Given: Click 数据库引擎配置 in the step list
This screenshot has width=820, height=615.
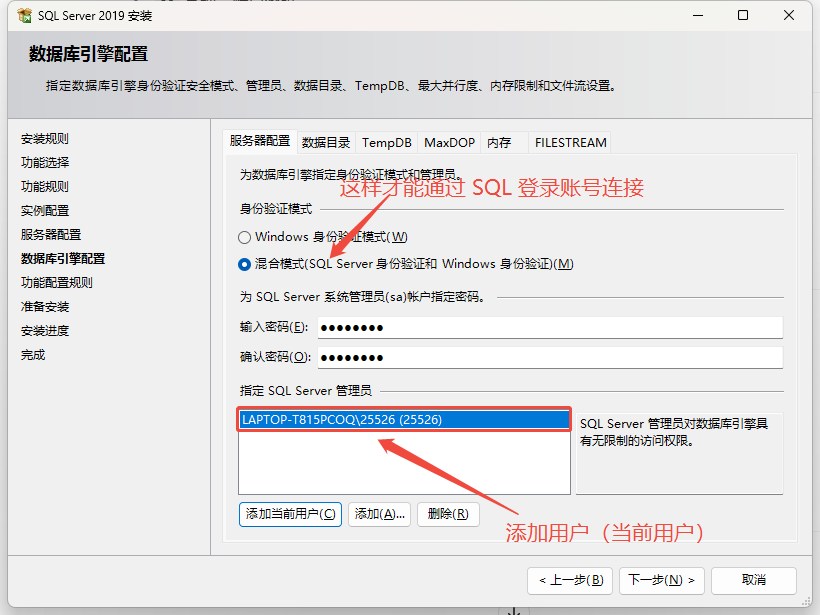Looking at the screenshot, I should [x=63, y=259].
